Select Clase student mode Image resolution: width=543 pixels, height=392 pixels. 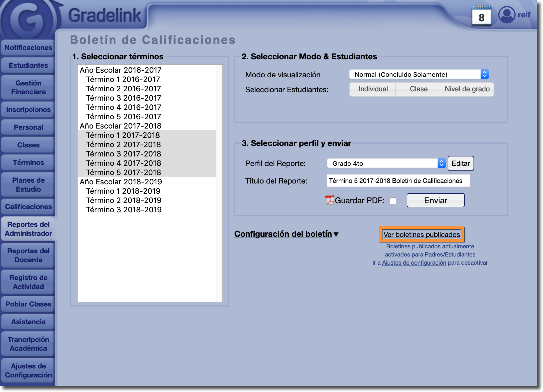click(418, 89)
